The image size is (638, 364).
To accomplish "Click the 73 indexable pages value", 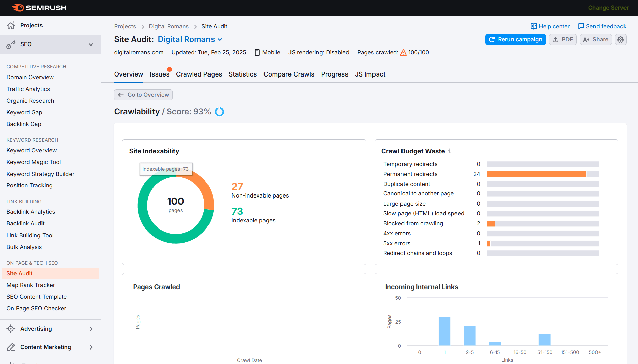I will point(237,211).
